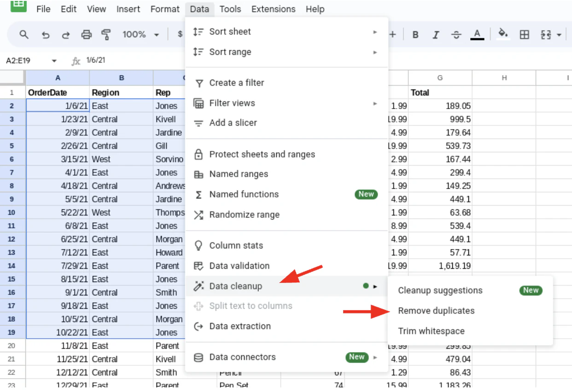The image size is (572, 392).
Task: Choose Data extraction
Action: [286, 326]
